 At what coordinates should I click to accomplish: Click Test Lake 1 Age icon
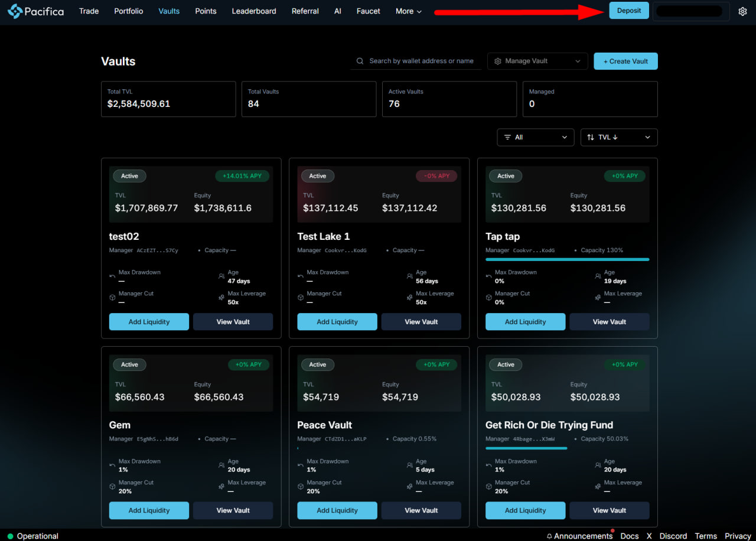(x=410, y=276)
